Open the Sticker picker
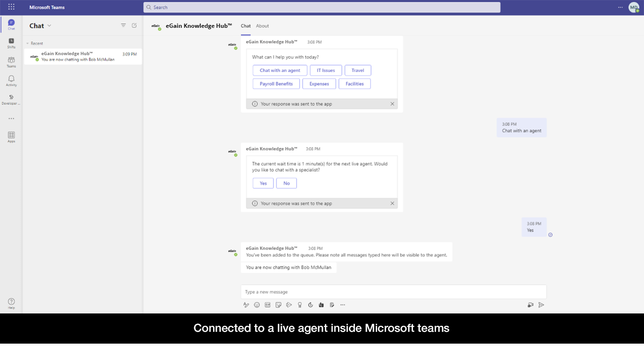 point(279,305)
